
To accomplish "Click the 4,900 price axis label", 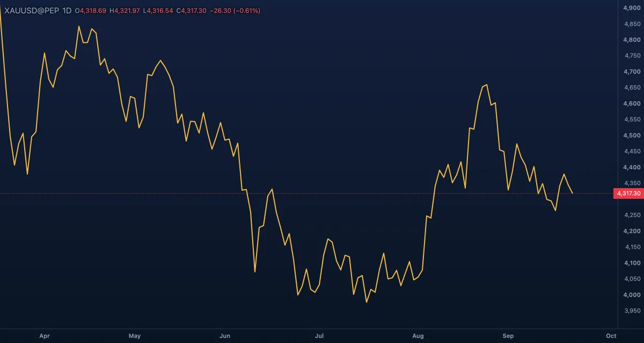I will pos(632,8).
